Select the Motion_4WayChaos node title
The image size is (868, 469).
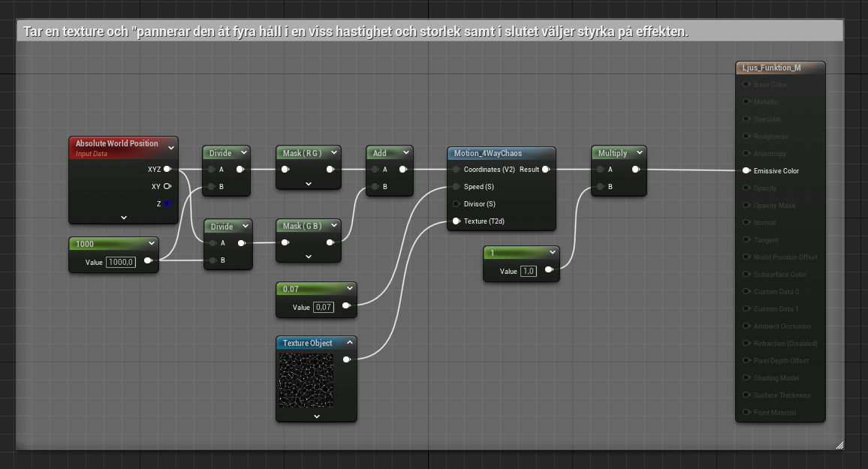(x=488, y=153)
